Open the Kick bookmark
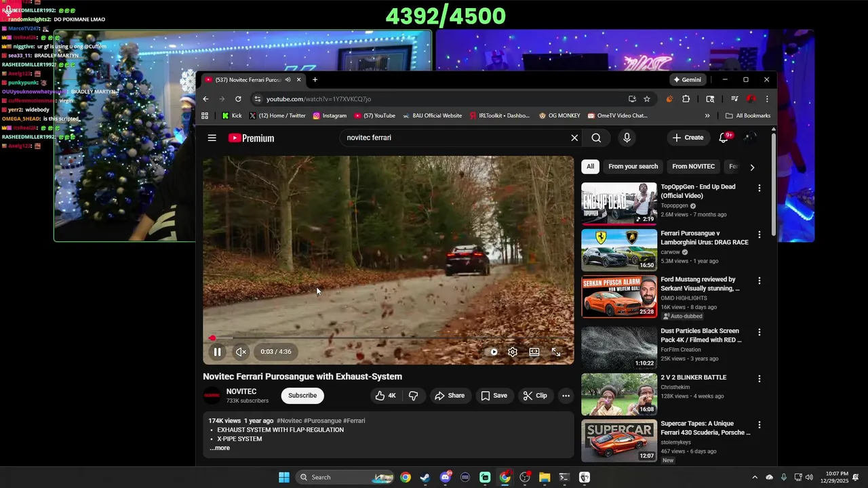Image resolution: width=868 pixels, height=488 pixels. click(232, 116)
